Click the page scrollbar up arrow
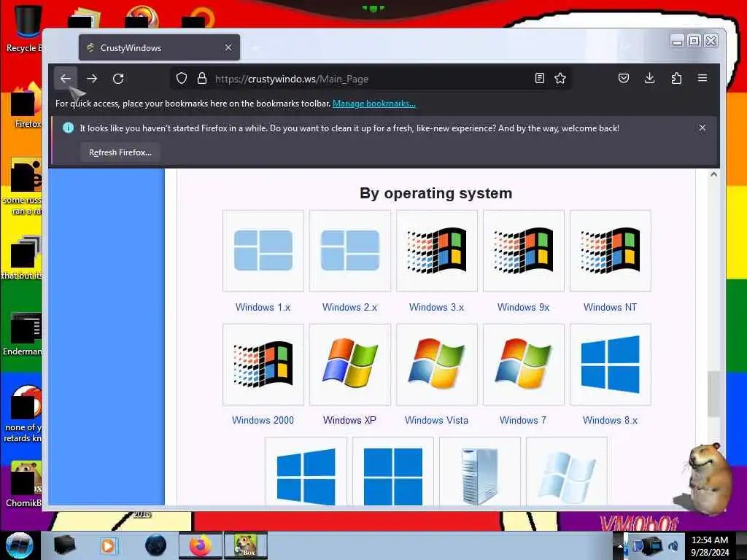747x560 pixels. click(713, 174)
